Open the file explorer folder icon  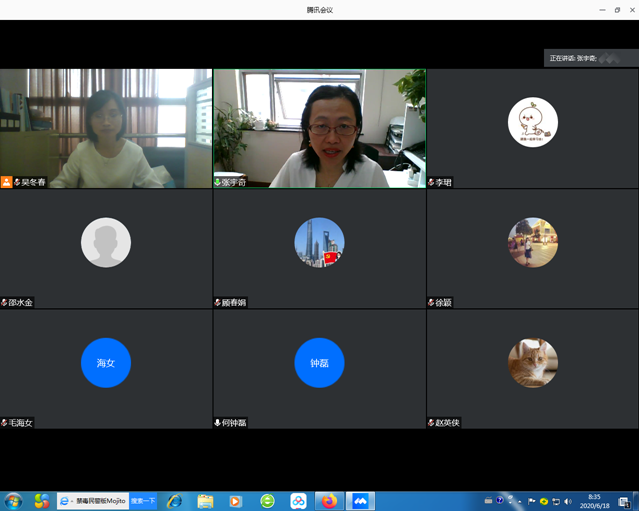click(x=205, y=500)
